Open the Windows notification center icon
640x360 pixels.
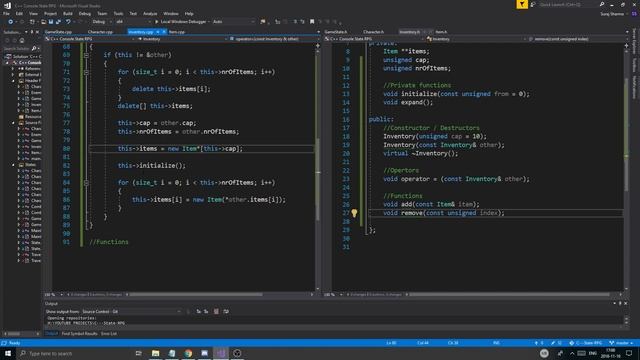[x=629, y=353]
